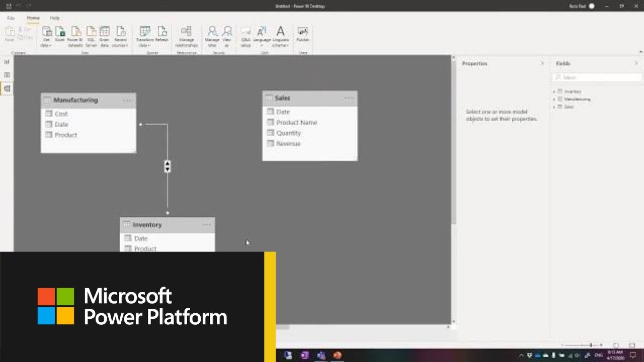Expand the Inventory table in Fields
Viewport: 644px width, 362px height.
tap(554, 92)
